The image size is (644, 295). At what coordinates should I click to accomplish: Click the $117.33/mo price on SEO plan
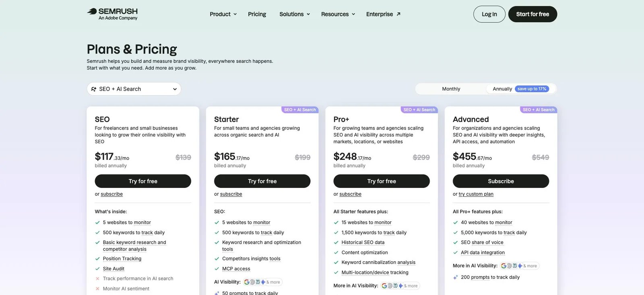112,157
